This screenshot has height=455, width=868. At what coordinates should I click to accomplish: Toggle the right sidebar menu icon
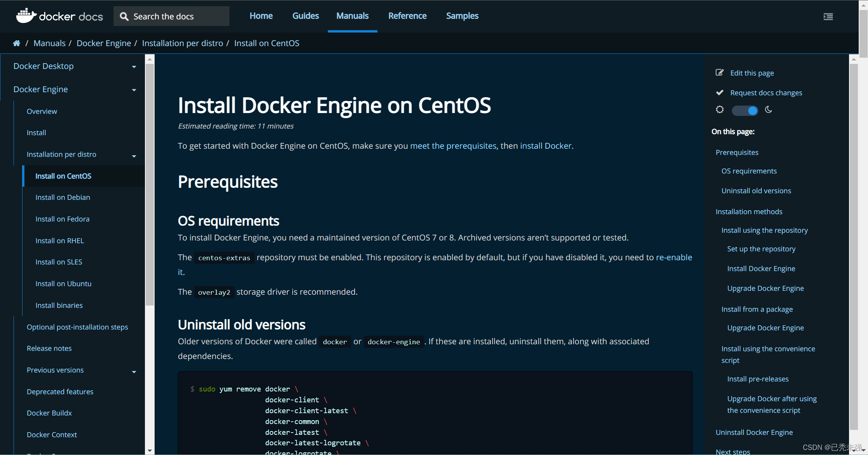tap(828, 16)
